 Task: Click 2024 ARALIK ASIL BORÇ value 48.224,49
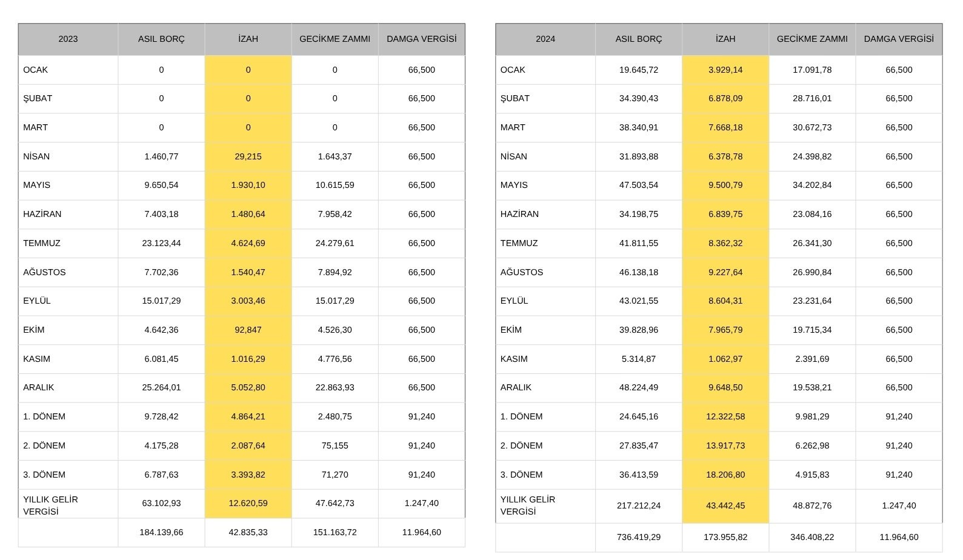[639, 387]
